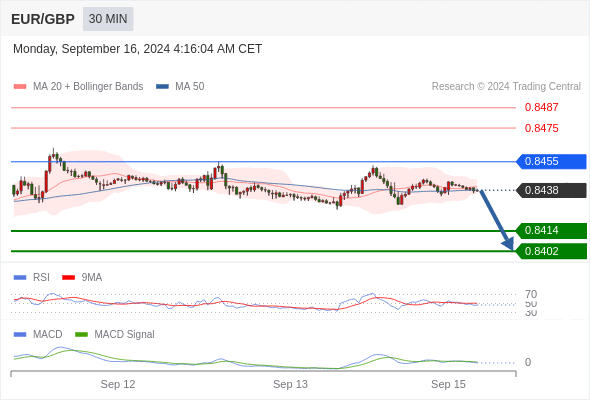
Task: Select the 0.8455 blue pivot price tag
Action: (551, 161)
